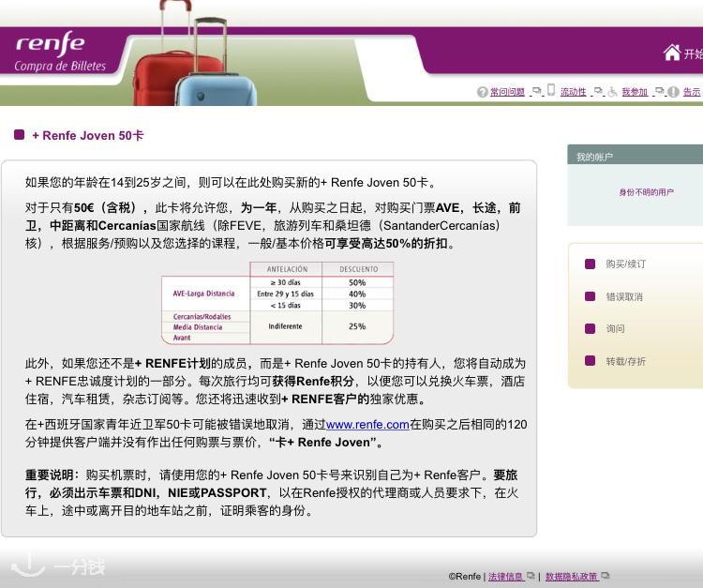Click the 身份不明的用户 text

pos(646,192)
